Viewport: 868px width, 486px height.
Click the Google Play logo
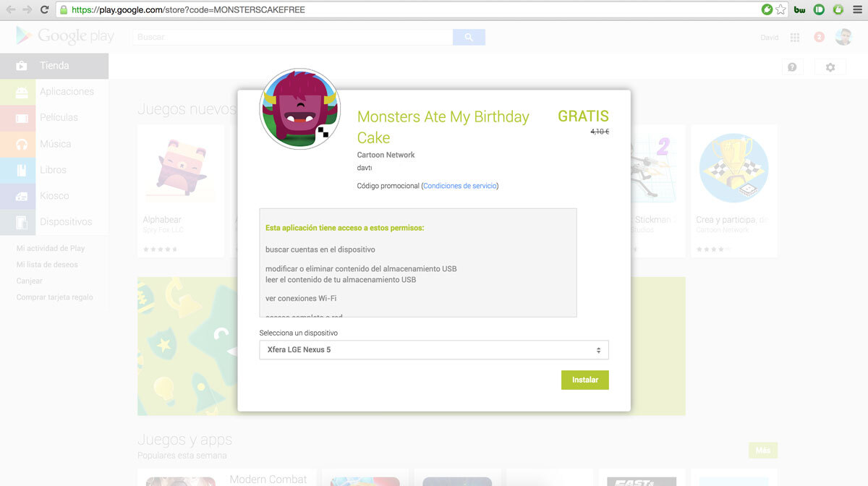(65, 36)
